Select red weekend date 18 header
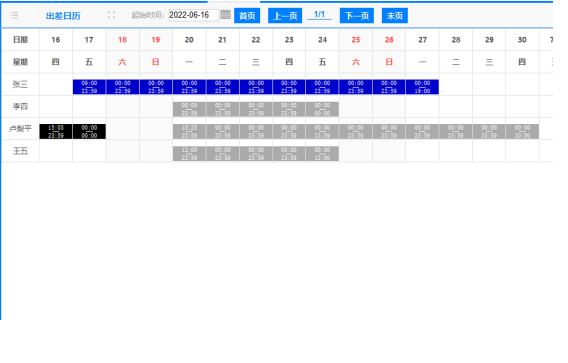The width and height of the screenshot is (568, 363). [x=122, y=40]
